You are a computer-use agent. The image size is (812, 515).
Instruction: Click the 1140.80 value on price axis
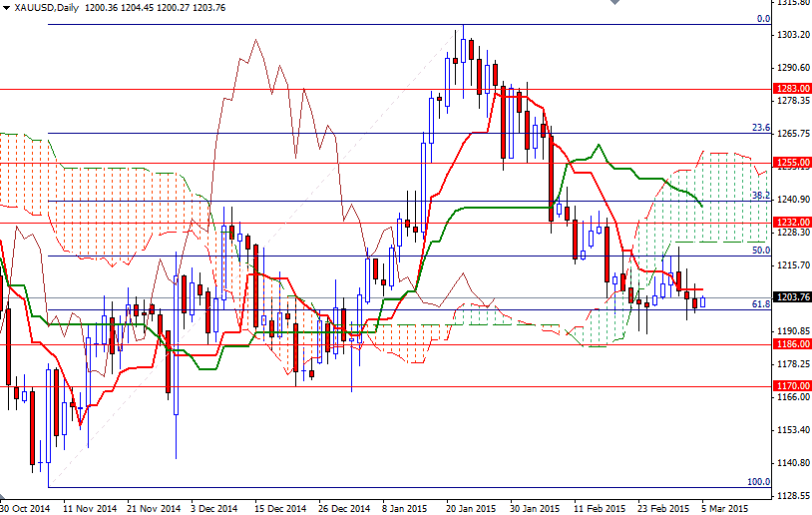click(x=791, y=463)
